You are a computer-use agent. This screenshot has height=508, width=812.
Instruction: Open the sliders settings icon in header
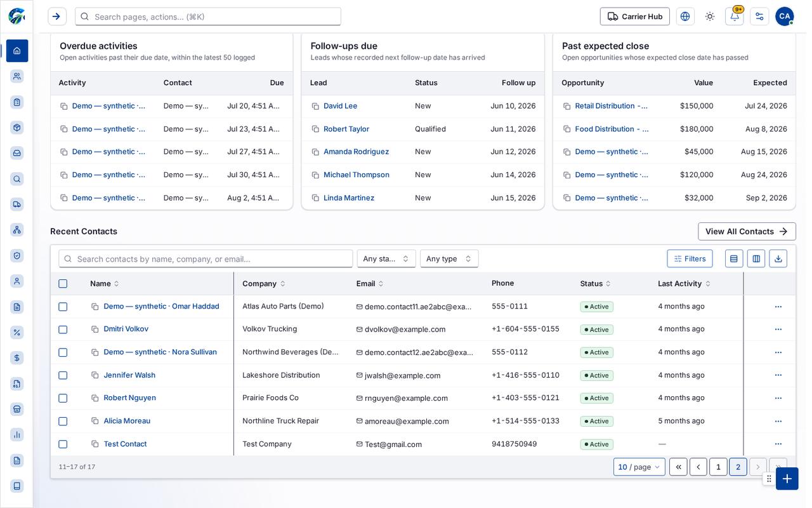pyautogui.click(x=759, y=17)
